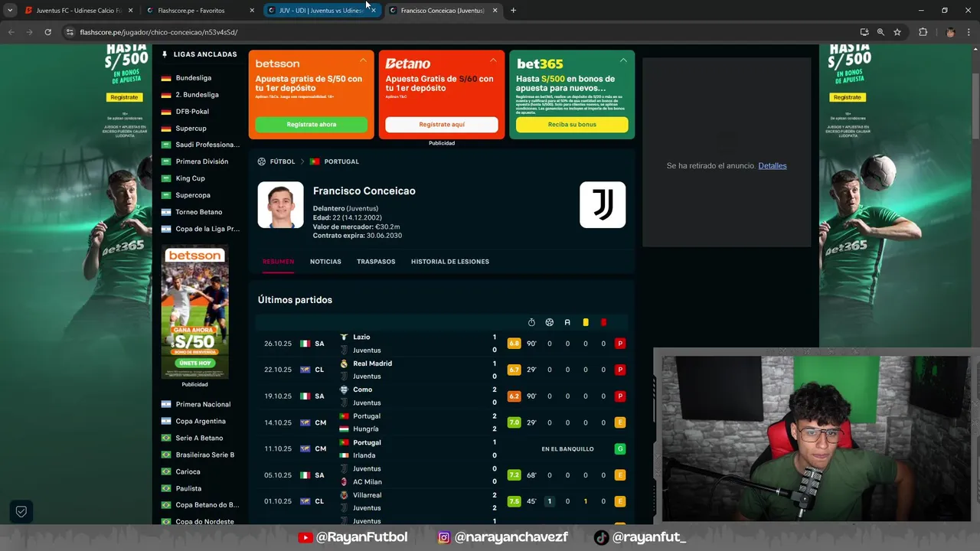Collapse the betsson offer chevron
This screenshot has height=551, width=980.
(363, 60)
